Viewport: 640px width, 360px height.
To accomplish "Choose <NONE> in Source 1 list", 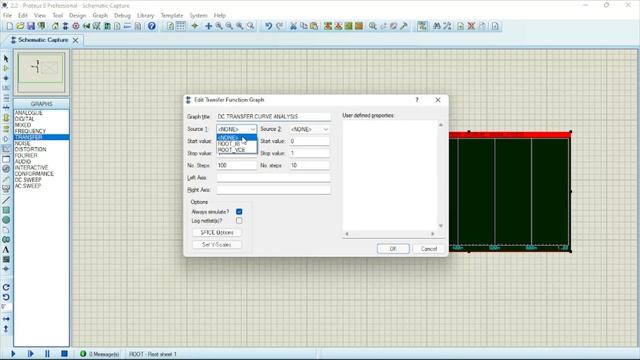I will point(237,138).
